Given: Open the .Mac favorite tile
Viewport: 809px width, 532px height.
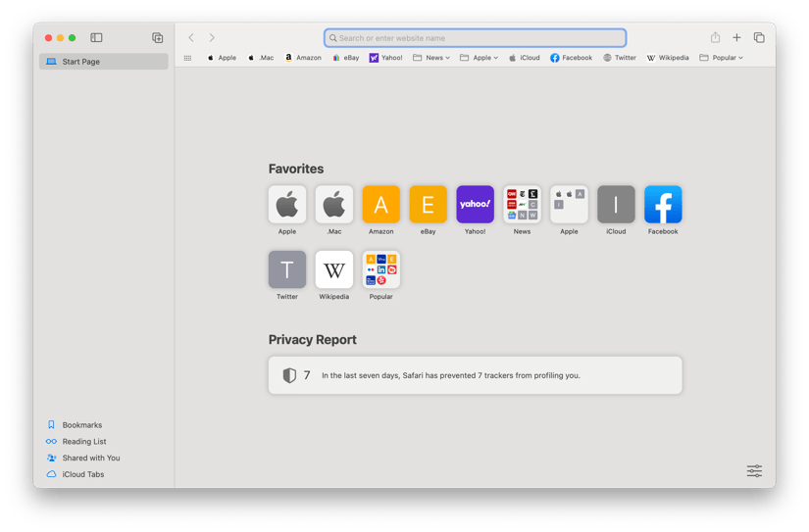Looking at the screenshot, I should [334, 205].
